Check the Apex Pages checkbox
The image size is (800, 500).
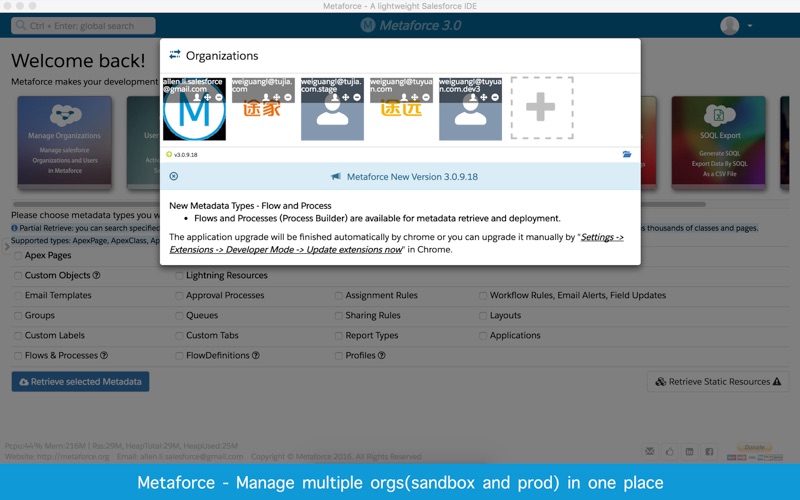[x=18, y=256]
